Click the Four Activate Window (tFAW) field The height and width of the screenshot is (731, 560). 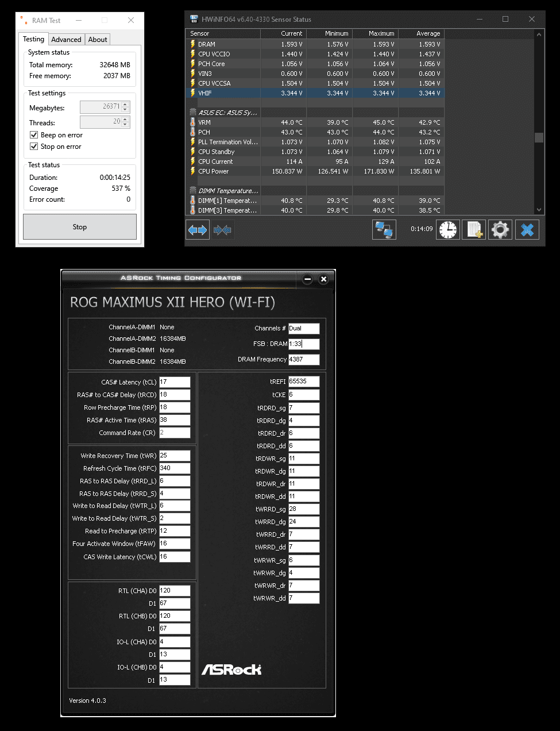point(175,544)
